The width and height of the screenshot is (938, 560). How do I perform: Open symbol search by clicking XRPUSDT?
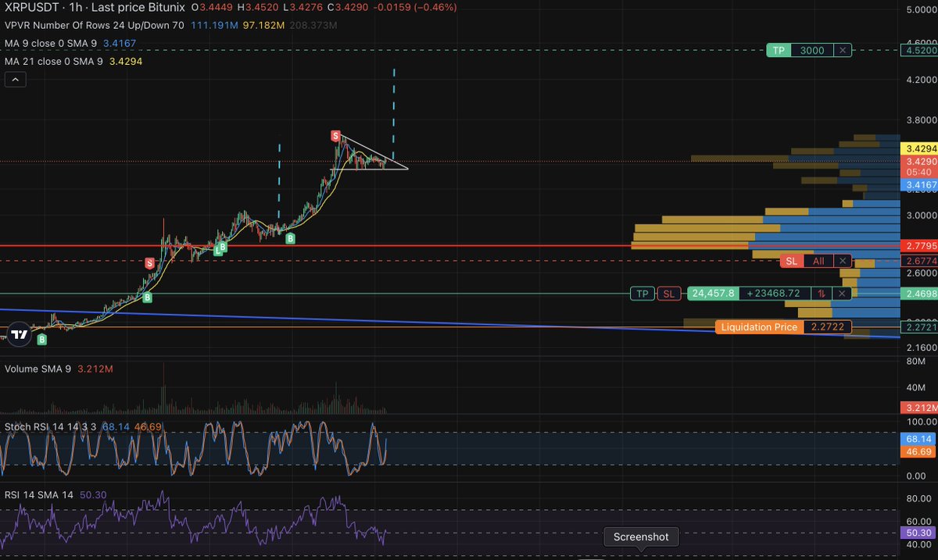click(x=31, y=8)
